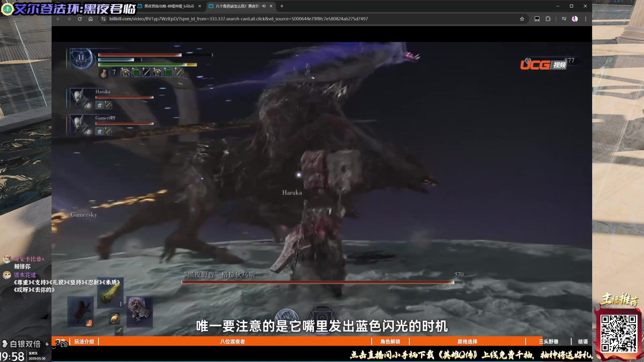
Task: Close the 八个角色该怎么玩 tab
Action: (x=271, y=6)
